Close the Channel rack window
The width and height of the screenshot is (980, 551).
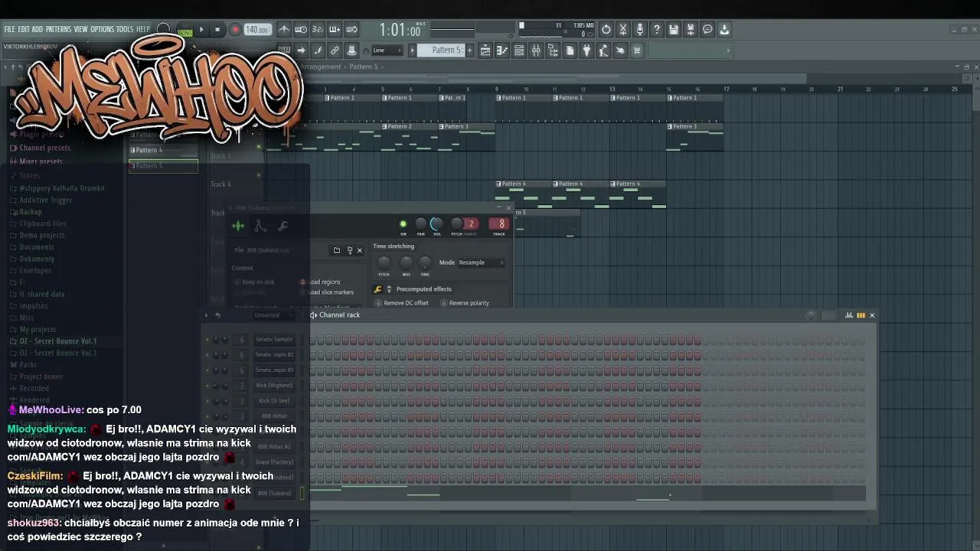tap(871, 315)
